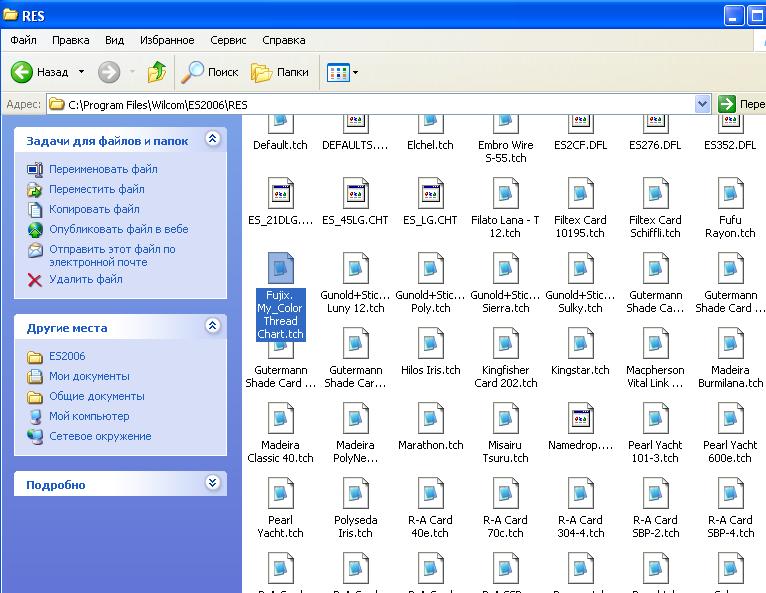Viewport: 766px width, 593px height.
Task: Select the Namedrop file icon
Action: [x=580, y=418]
